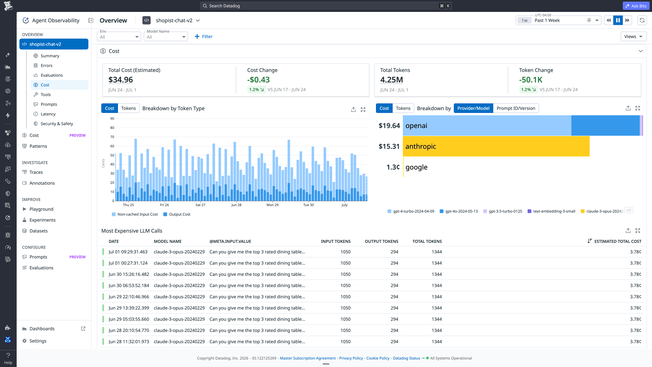Open the shopist-chat-v2 application dropdown
This screenshot has height=367, width=652.
(x=178, y=20)
